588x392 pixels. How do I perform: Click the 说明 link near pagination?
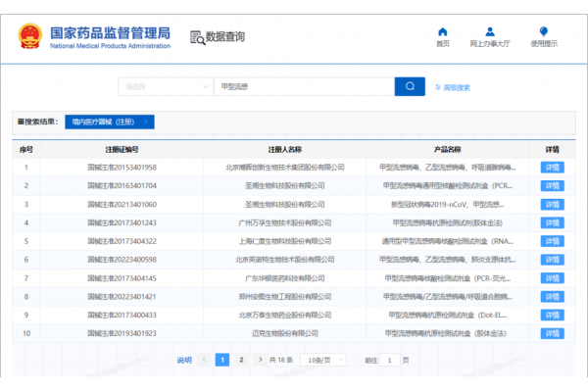(x=184, y=360)
